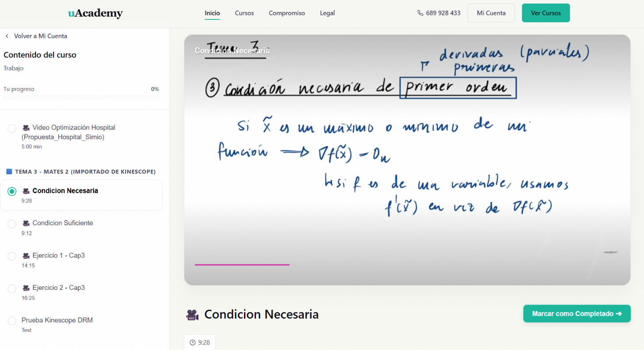
Task: Click the uAcademy logo
Action: pos(95,13)
